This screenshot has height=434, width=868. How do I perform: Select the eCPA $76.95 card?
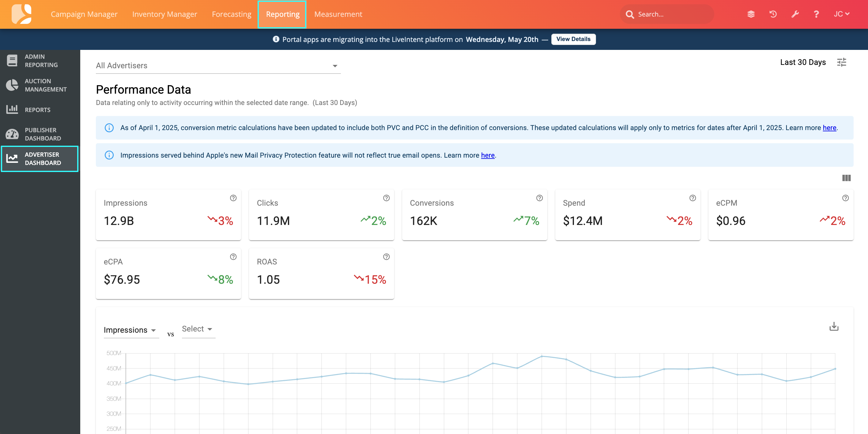[x=168, y=273]
